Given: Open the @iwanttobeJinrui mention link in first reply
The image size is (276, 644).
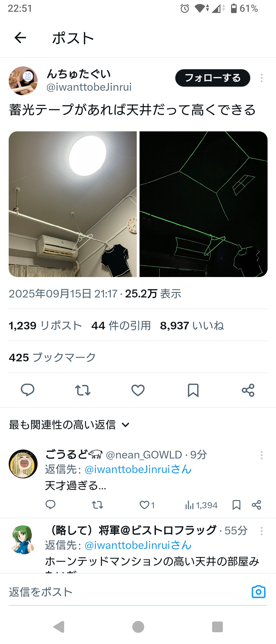Looking at the screenshot, I should click(138, 469).
